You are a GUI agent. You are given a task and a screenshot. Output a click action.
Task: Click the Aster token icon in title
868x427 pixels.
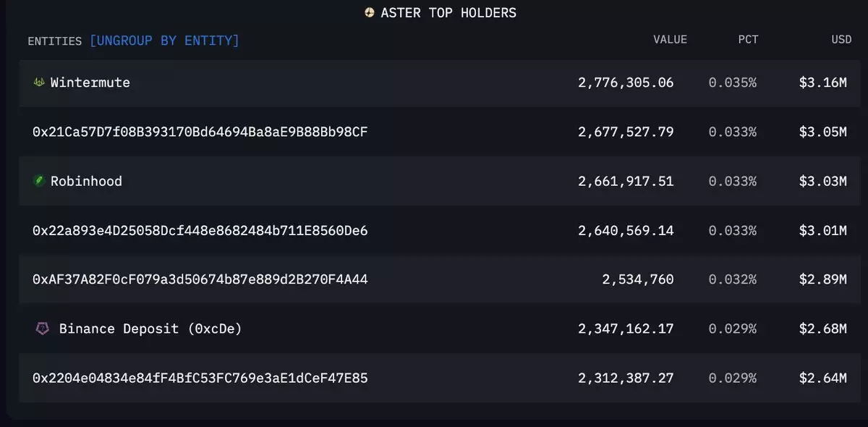pyautogui.click(x=370, y=13)
